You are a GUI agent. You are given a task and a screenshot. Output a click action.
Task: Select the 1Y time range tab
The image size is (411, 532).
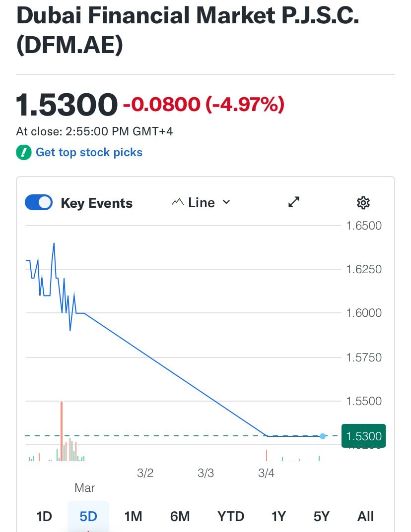278,516
